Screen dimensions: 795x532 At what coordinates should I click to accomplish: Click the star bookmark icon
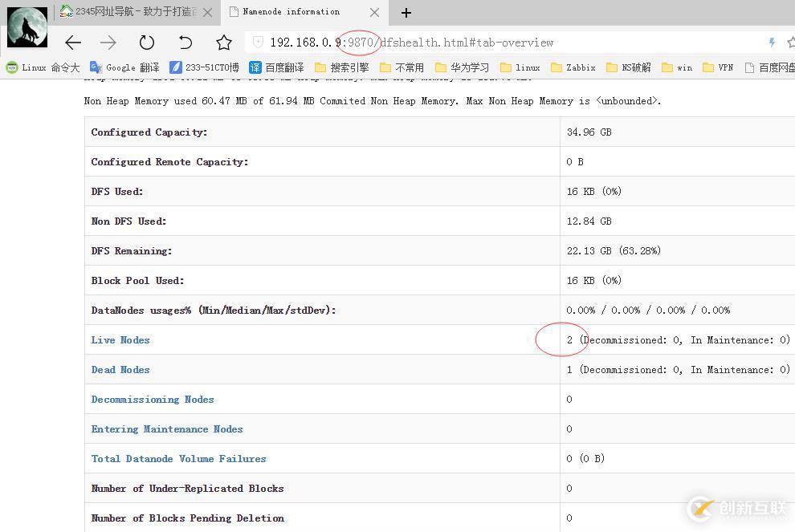tap(223, 43)
